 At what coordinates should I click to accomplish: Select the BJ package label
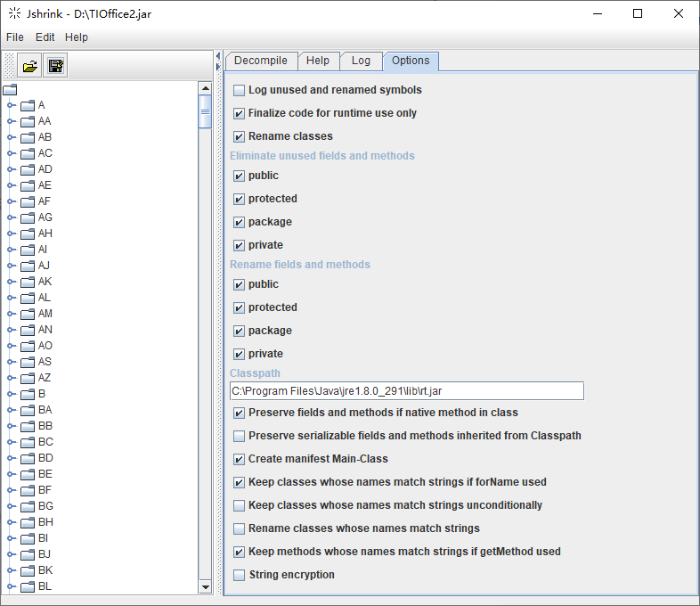(x=45, y=554)
